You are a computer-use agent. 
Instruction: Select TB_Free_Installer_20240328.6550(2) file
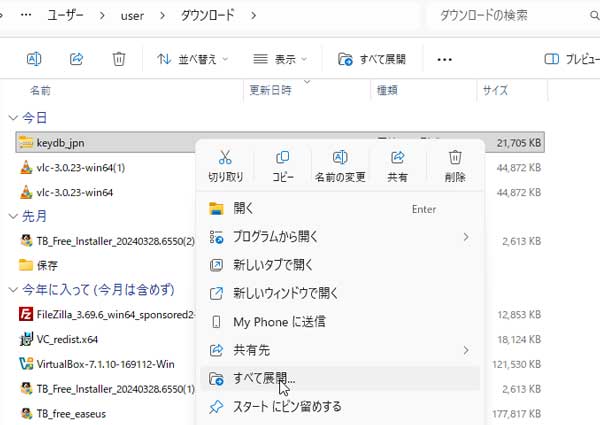(116, 241)
